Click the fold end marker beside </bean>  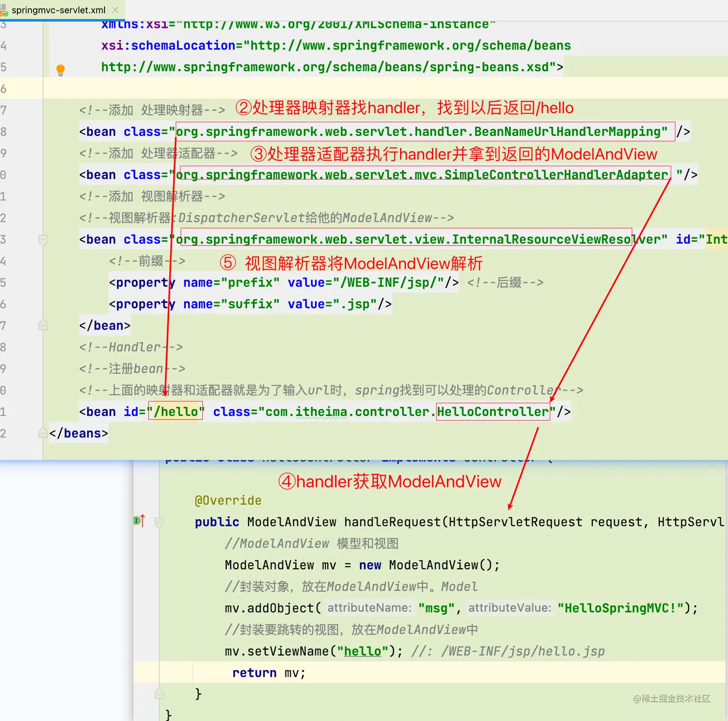coord(43,325)
